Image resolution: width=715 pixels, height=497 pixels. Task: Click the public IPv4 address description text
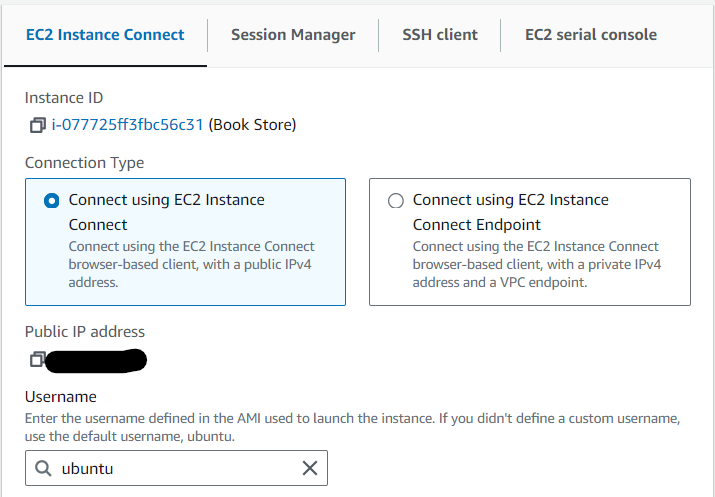(191, 264)
